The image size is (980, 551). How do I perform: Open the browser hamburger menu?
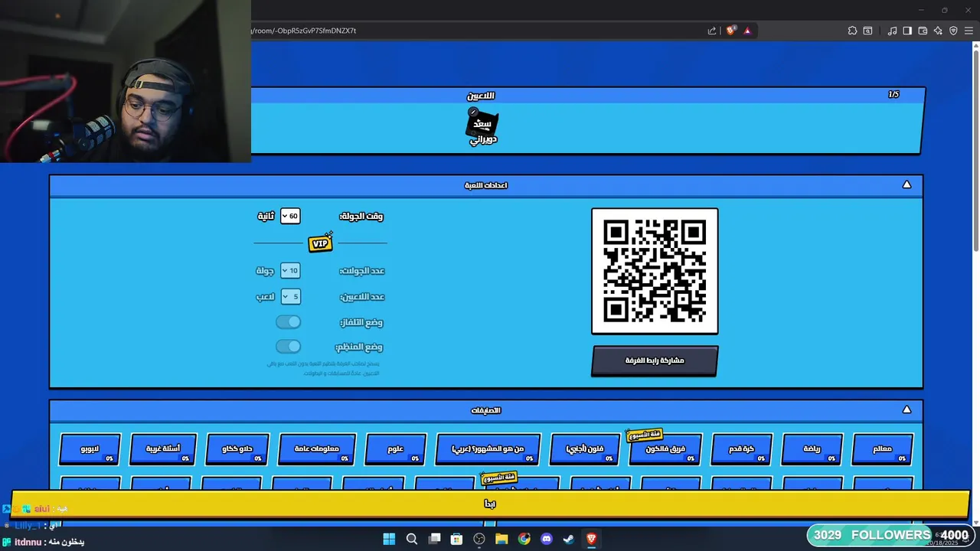(969, 31)
